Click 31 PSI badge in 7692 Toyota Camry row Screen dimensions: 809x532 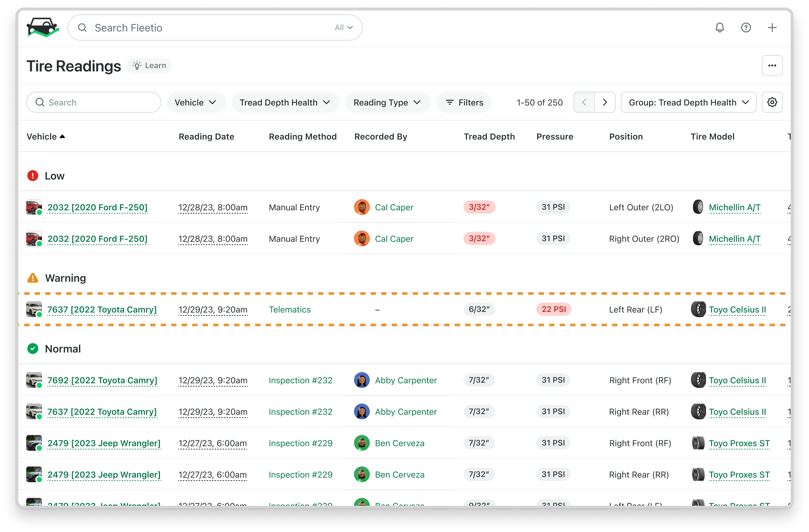point(553,380)
